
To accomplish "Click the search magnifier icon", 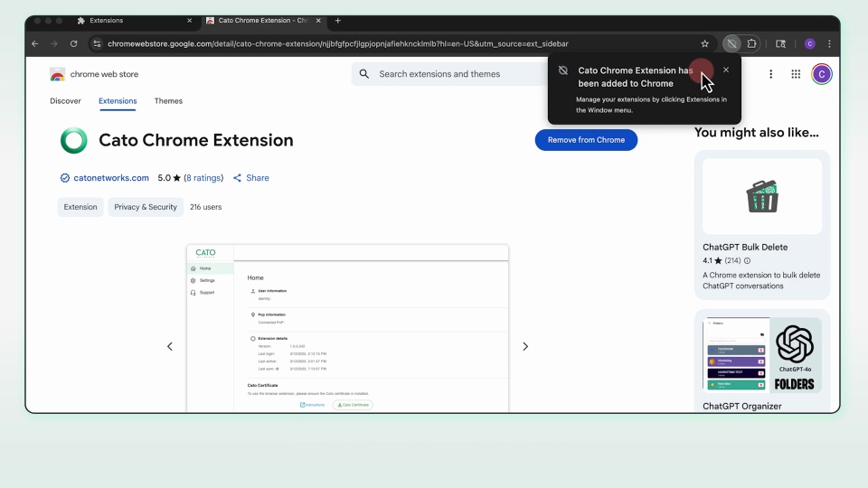I will 363,74.
